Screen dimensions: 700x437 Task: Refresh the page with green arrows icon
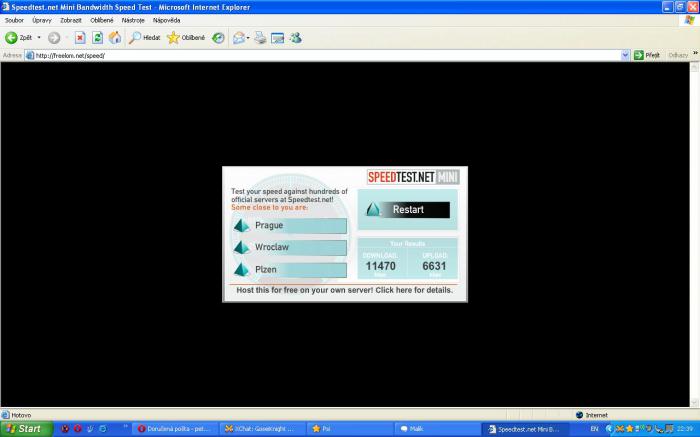[97, 38]
